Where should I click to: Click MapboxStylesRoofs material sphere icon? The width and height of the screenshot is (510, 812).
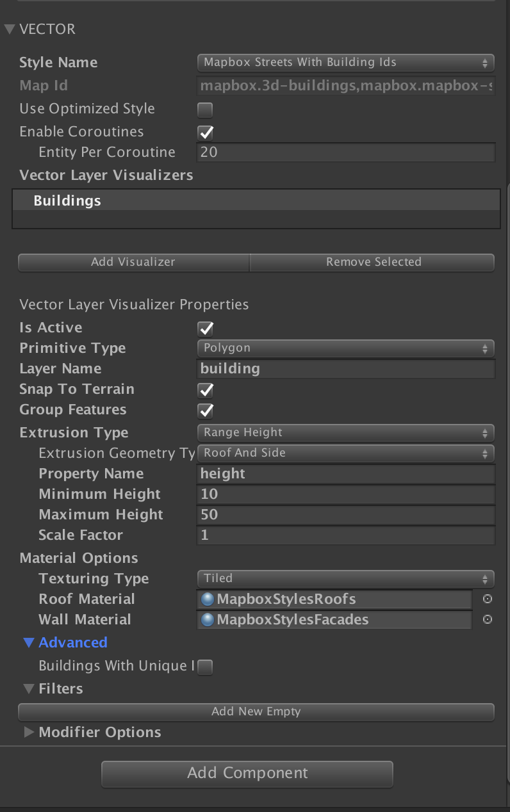[208, 599]
